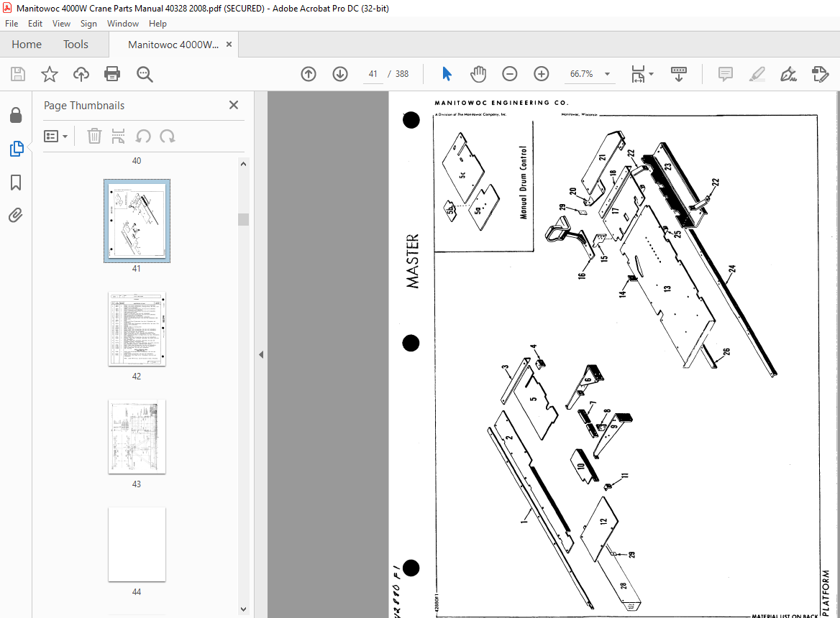840x618 pixels.
Task: Go to next page arrow
Action: pyautogui.click(x=340, y=74)
